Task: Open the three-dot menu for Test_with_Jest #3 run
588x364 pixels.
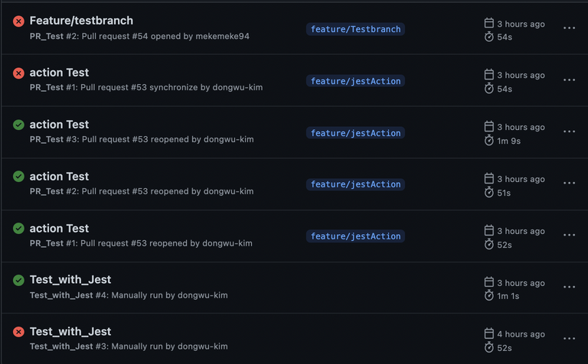Action: click(569, 339)
